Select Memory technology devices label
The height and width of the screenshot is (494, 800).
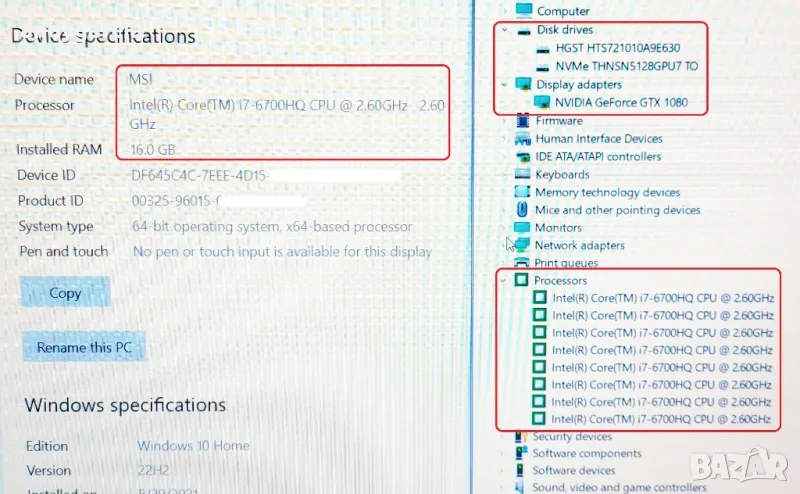607,192
